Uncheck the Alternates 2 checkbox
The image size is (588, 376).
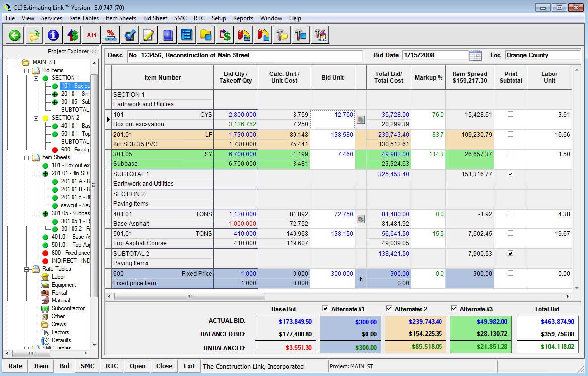[389, 309]
